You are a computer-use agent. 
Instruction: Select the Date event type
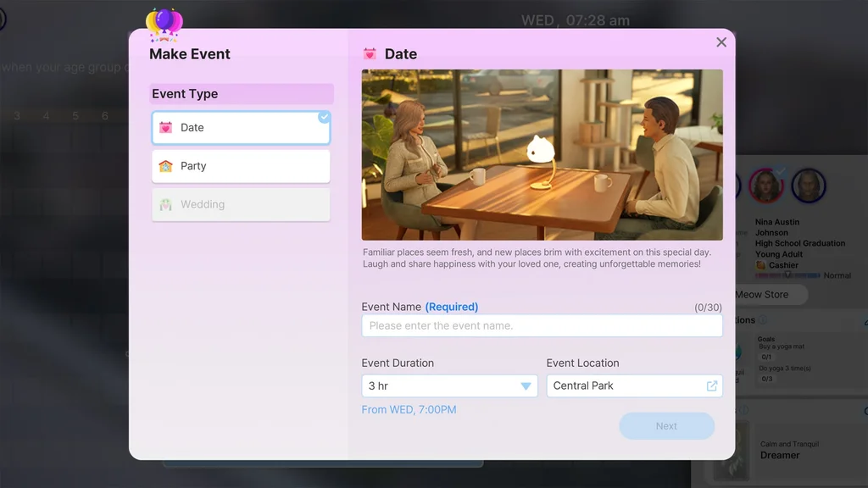[x=241, y=128]
